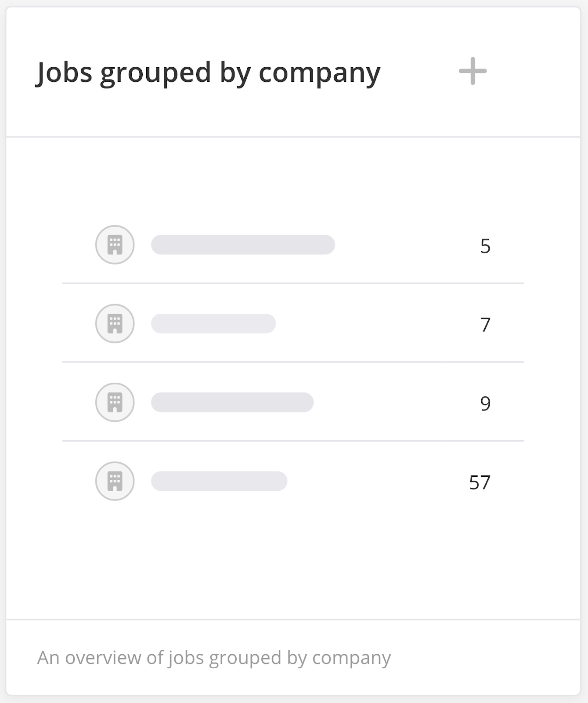The image size is (588, 703).
Task: Click divider line between 9 and 57 rows
Action: pyautogui.click(x=293, y=441)
